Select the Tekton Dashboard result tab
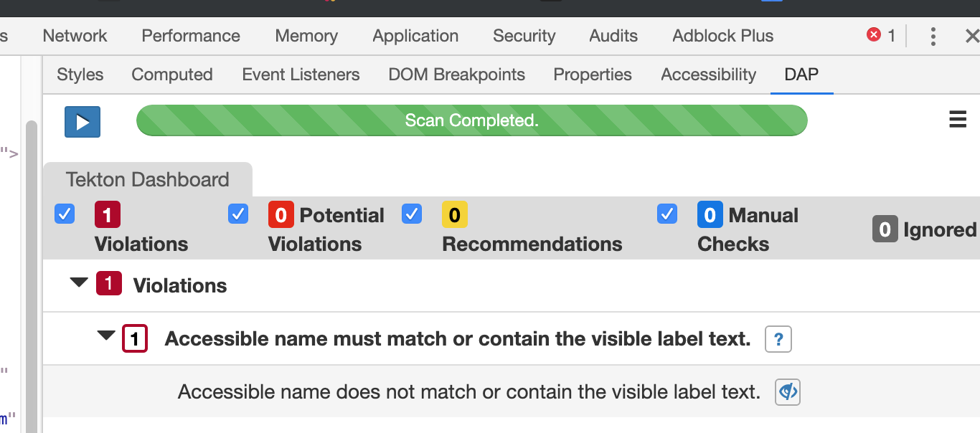This screenshot has width=980, height=433. (147, 179)
